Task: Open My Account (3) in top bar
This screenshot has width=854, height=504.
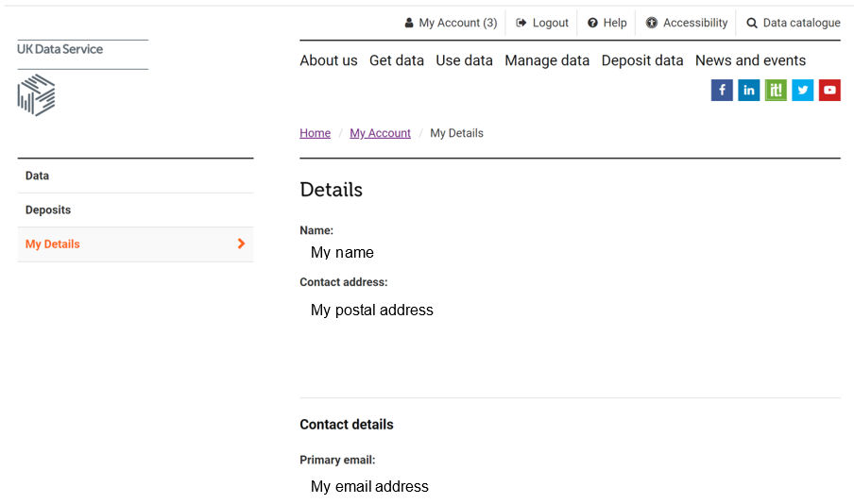Action: pos(451,23)
